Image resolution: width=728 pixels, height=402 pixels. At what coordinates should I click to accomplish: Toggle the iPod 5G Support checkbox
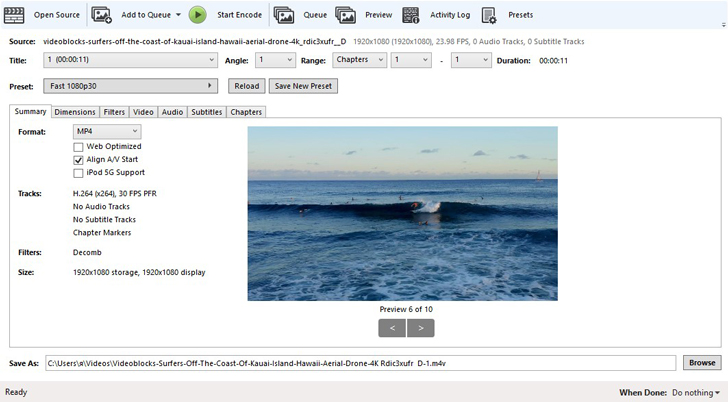click(78, 173)
